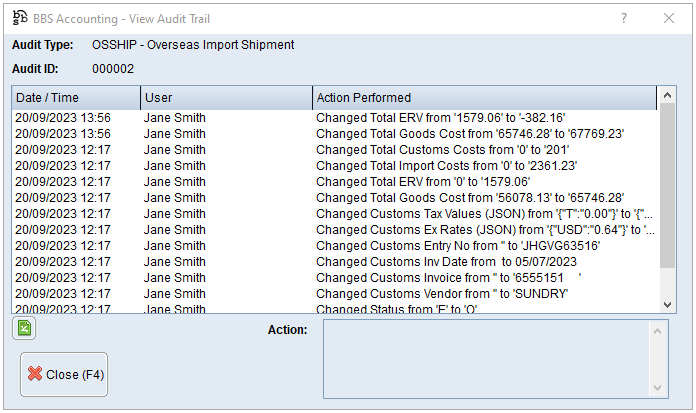696x413 pixels.
Task: Click the User column header
Action: pyautogui.click(x=226, y=98)
